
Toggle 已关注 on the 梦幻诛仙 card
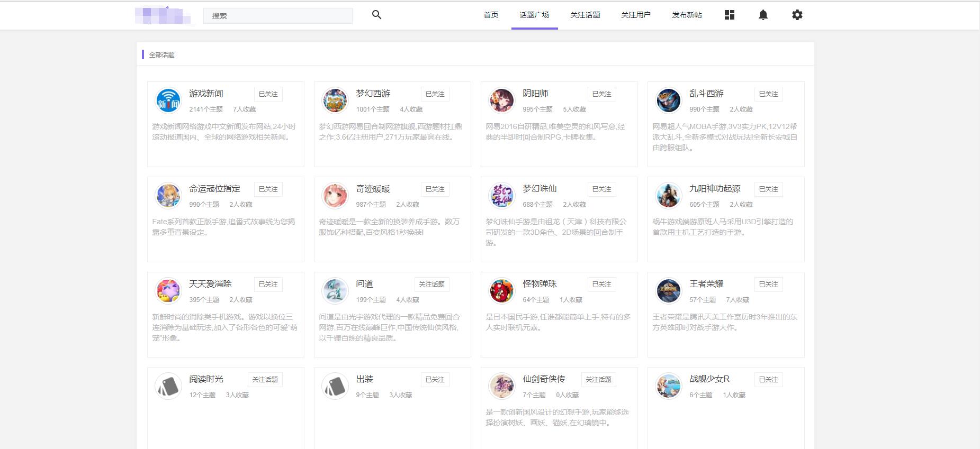(601, 189)
